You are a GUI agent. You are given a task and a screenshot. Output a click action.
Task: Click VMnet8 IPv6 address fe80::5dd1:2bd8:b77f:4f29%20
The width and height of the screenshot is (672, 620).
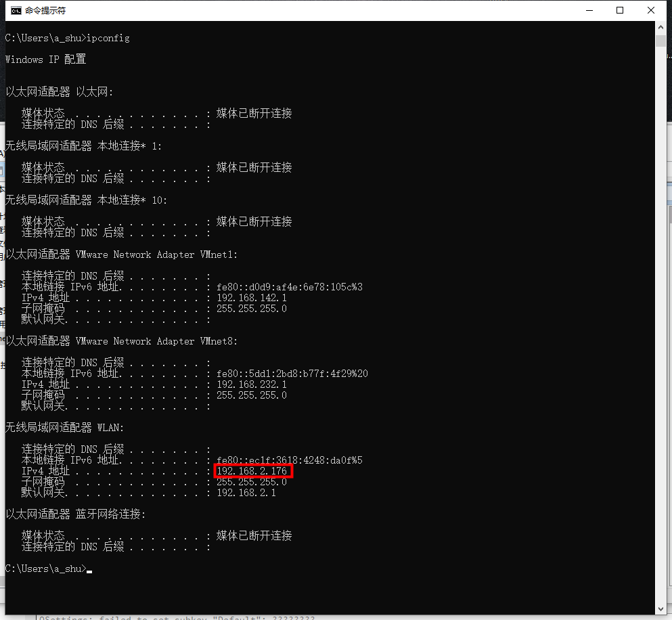[x=292, y=374]
